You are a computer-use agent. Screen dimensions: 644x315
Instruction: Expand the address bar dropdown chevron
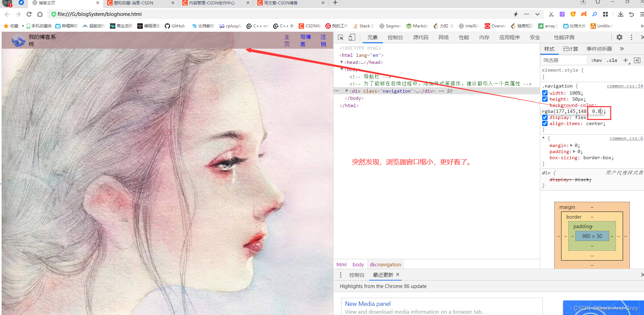click(x=537, y=14)
